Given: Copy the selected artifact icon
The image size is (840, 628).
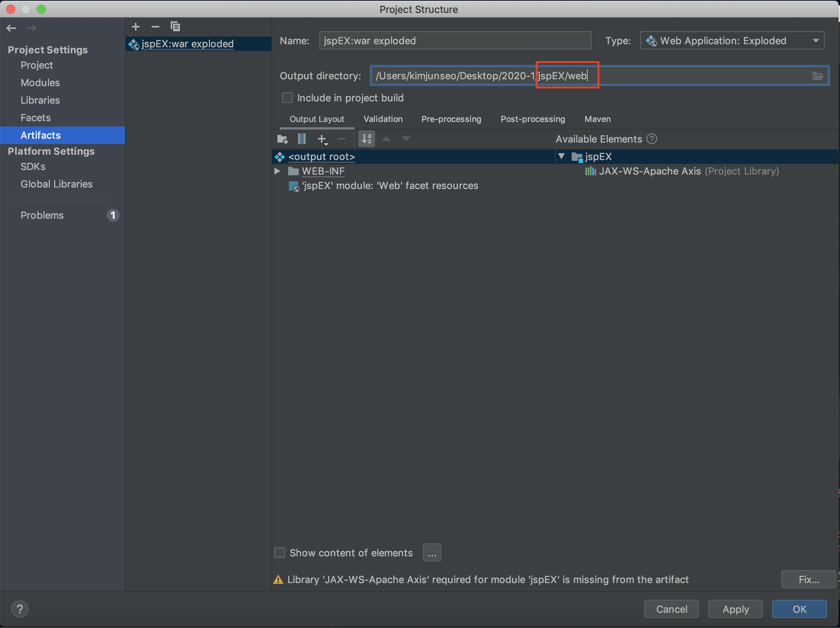Looking at the screenshot, I should click(175, 27).
